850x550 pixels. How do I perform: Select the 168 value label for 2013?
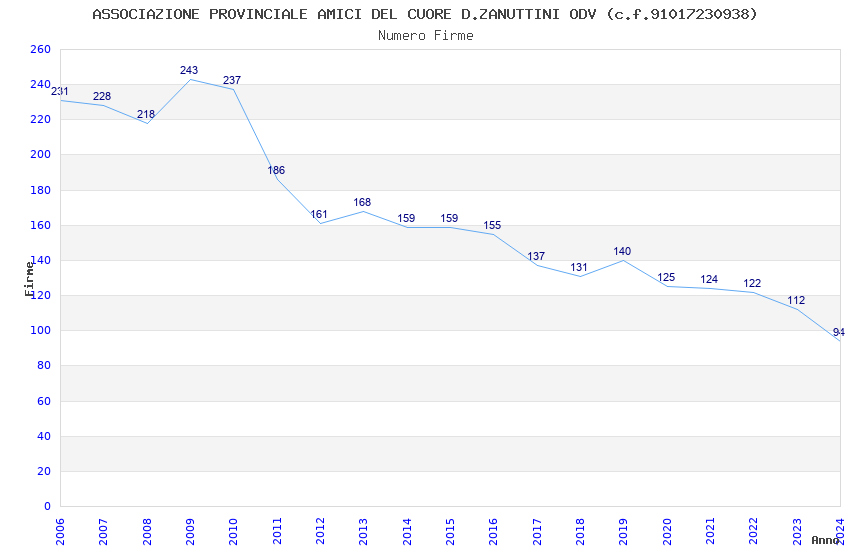pyautogui.click(x=362, y=202)
